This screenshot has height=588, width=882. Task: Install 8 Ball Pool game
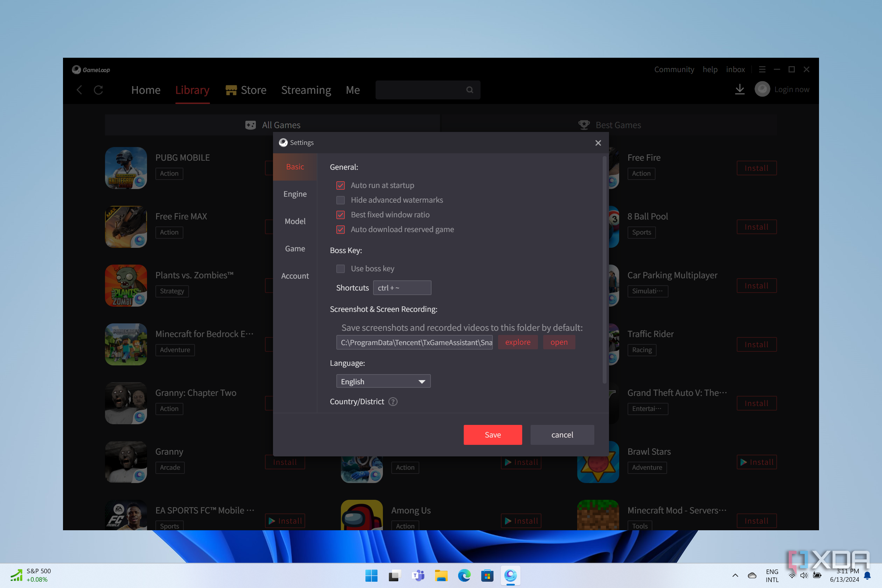pyautogui.click(x=756, y=227)
